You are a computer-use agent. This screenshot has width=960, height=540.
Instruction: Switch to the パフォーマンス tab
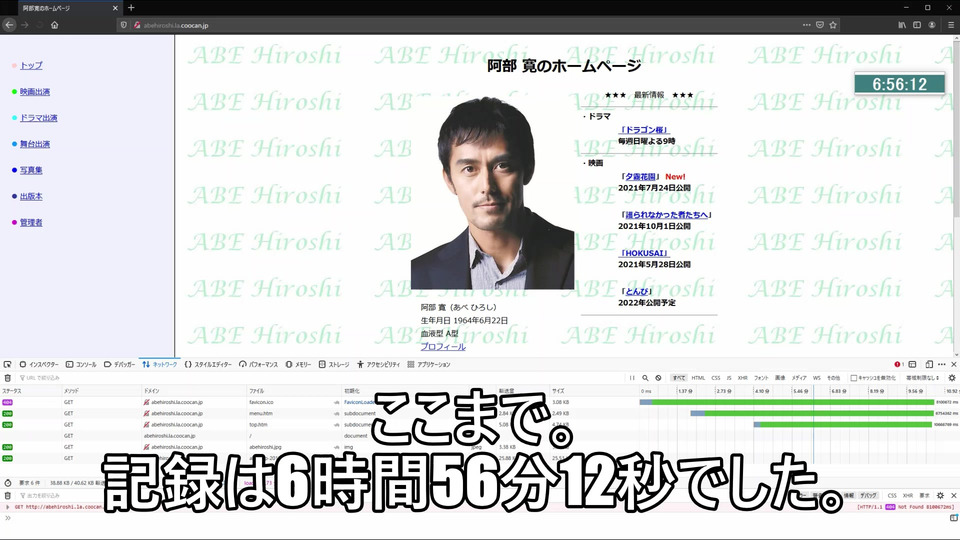(258, 364)
